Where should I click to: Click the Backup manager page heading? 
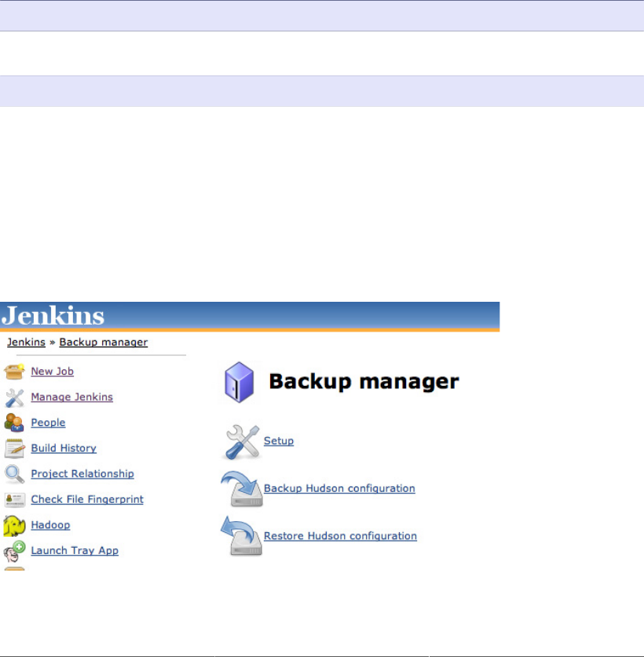click(x=364, y=381)
